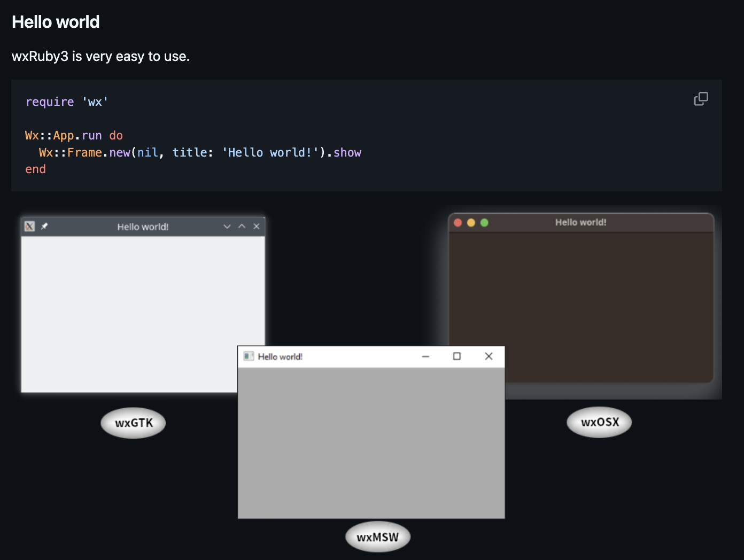Minimize the wxMSW Hello world window
The image size is (744, 560).
425,356
